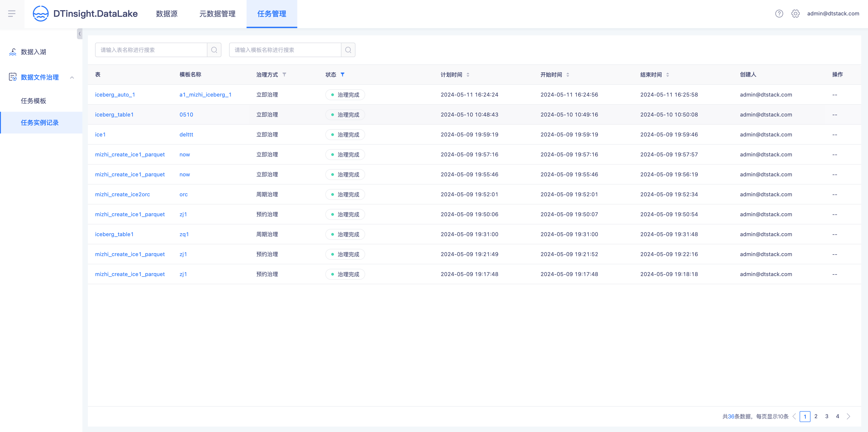
Task: Toggle the hamburger sidebar menu icon
Action: point(12,14)
